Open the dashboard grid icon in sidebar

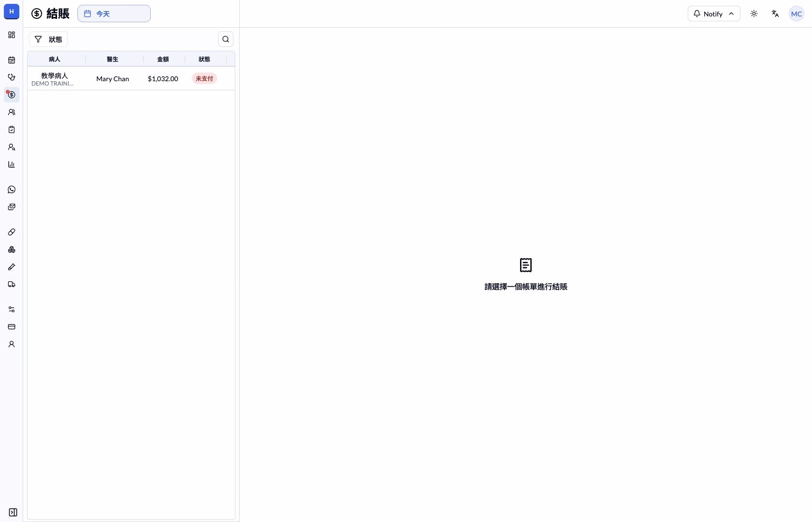point(12,35)
